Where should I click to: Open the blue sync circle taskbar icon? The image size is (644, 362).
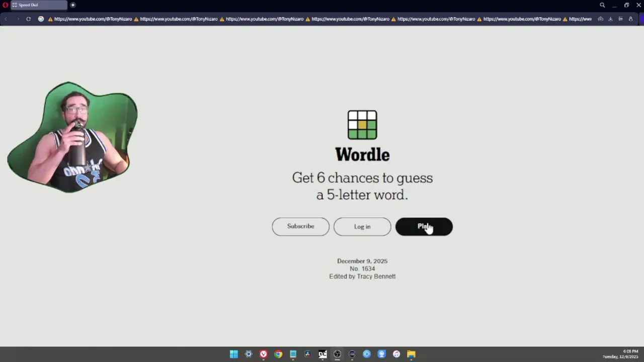click(367, 354)
